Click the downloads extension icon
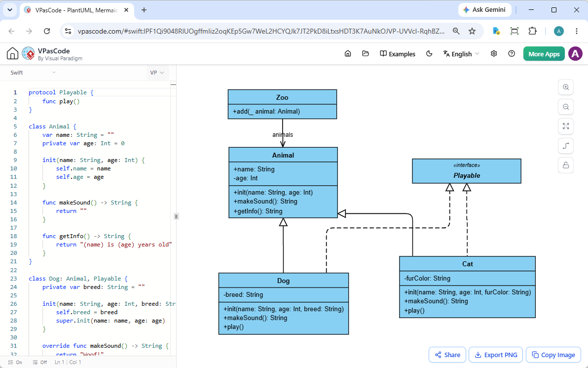Viewport: 588px width, 368px height. [496, 31]
